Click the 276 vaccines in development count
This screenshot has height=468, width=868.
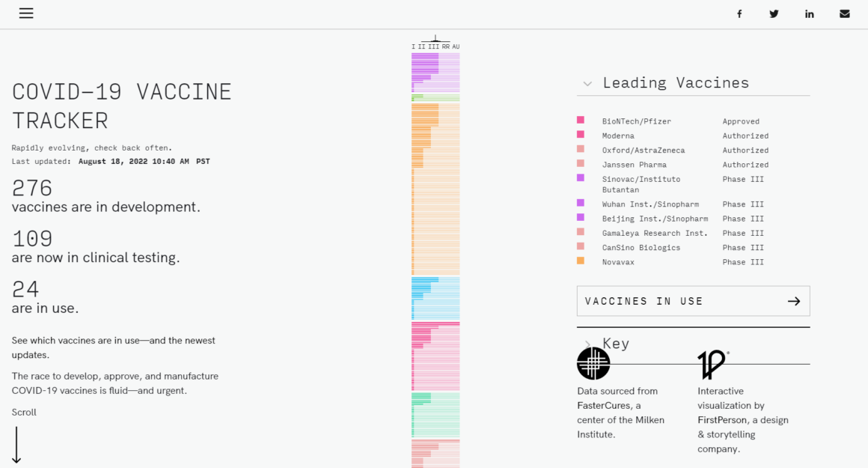pyautogui.click(x=32, y=188)
